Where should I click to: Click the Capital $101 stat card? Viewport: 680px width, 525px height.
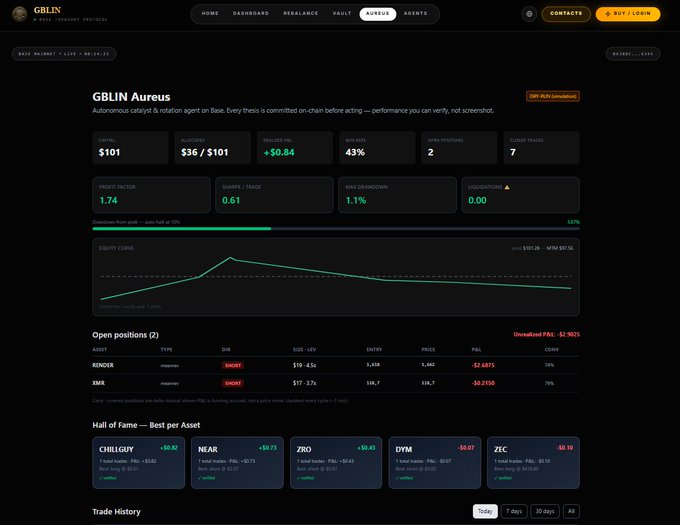tap(130, 147)
